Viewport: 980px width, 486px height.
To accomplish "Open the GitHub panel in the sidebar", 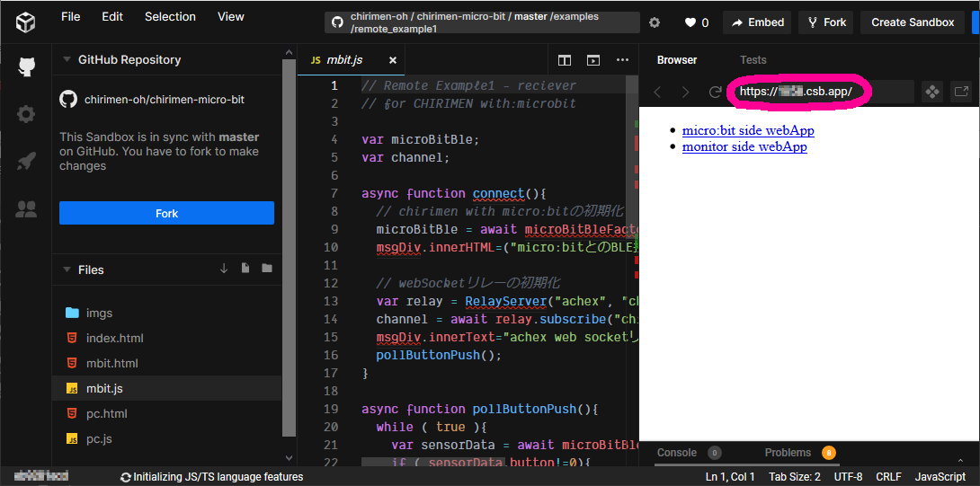I will 26,66.
